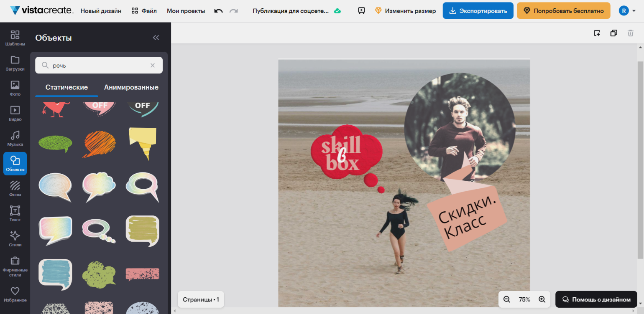Open the Файл menu
644x314 pixels.
click(x=144, y=11)
